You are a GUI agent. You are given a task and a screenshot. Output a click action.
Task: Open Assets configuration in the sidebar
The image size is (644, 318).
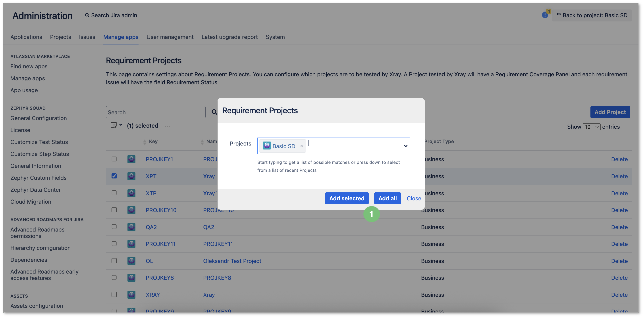(37, 306)
